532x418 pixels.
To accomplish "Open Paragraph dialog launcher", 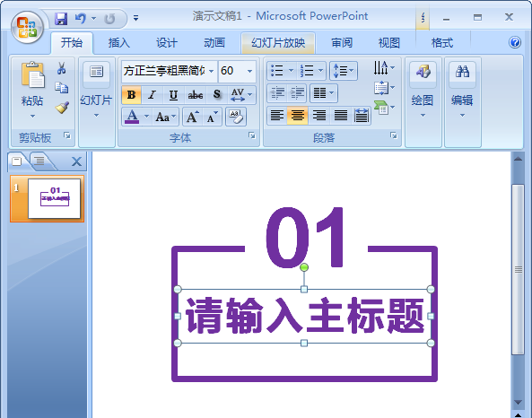I will [394, 135].
